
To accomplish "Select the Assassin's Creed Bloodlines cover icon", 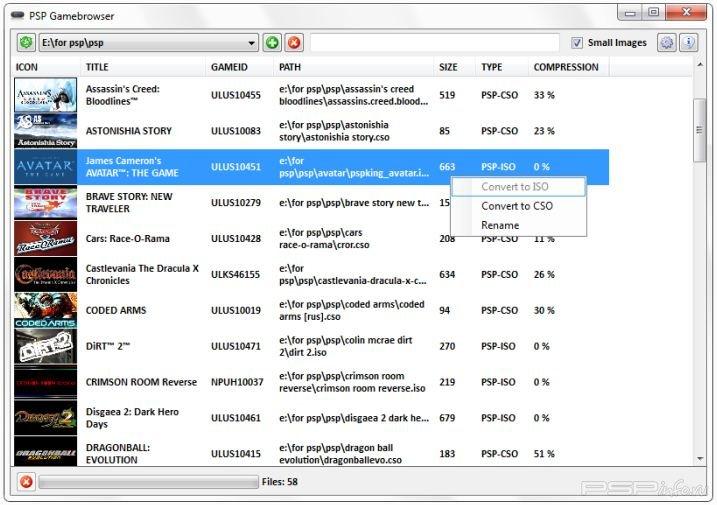I will coord(46,95).
